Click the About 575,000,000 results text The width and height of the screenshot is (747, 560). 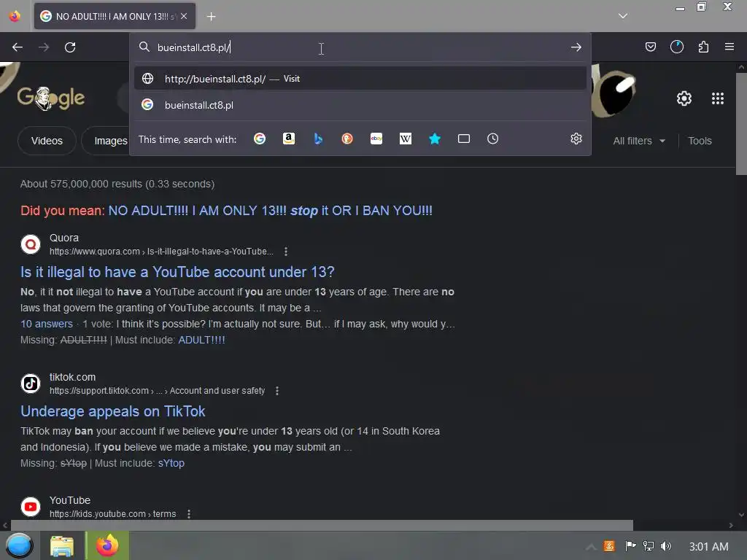(x=117, y=184)
